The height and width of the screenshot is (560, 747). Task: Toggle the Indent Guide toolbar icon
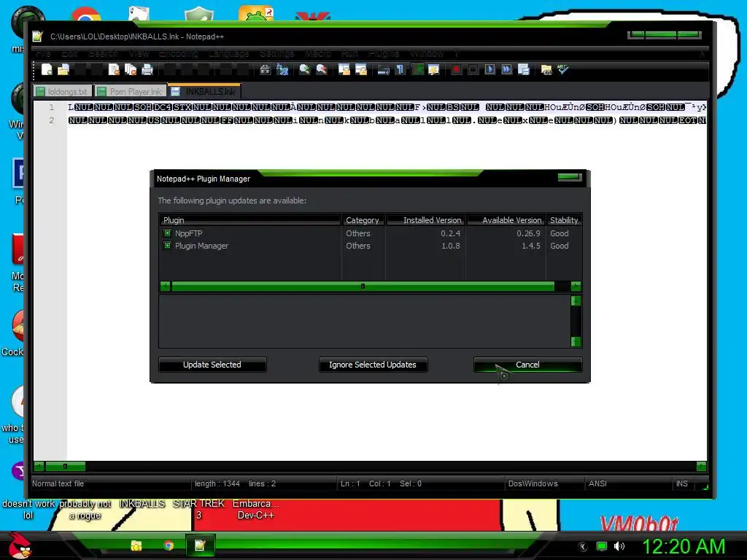click(417, 69)
